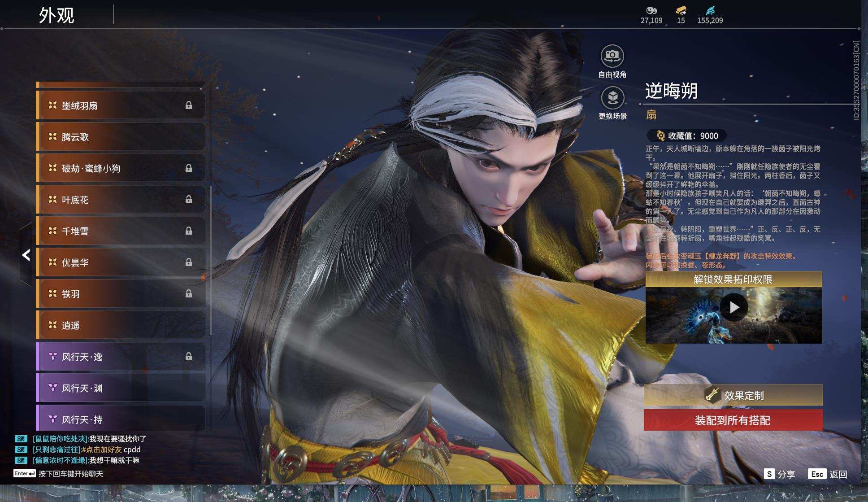
Task: Choose the 风行天·渊 skin
Action: point(121,388)
